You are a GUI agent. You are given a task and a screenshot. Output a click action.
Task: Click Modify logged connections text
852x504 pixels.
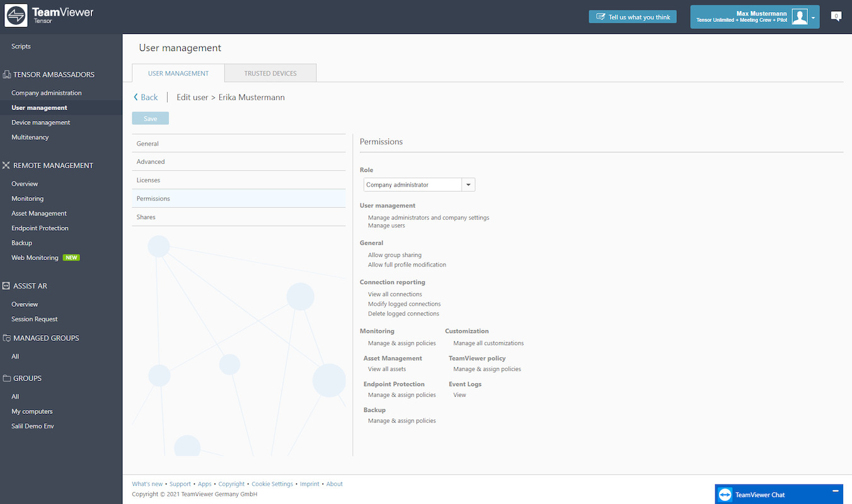[405, 304]
